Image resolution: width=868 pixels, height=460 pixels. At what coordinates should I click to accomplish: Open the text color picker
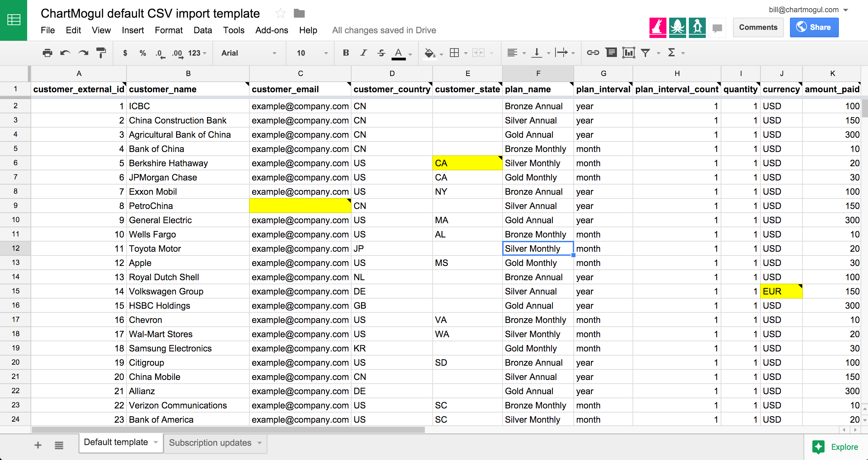tap(399, 53)
